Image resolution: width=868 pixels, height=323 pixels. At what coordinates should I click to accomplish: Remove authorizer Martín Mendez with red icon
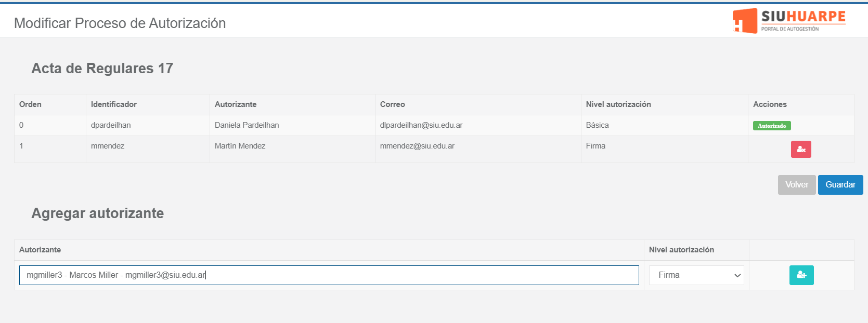coord(801,150)
